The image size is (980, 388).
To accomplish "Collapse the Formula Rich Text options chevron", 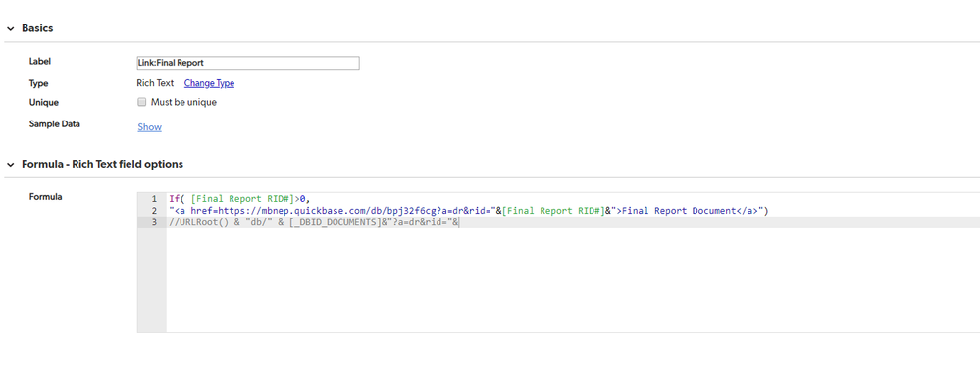I will click(11, 164).
